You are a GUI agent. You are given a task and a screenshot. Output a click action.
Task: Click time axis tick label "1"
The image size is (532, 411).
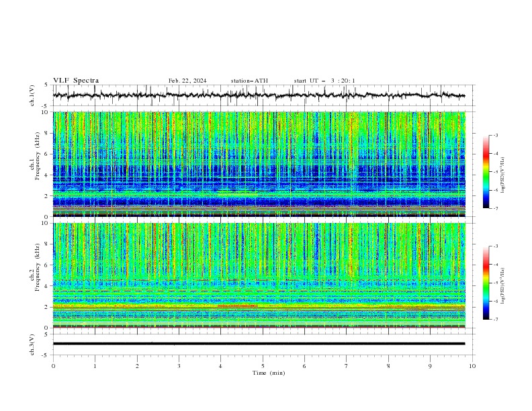(95, 366)
